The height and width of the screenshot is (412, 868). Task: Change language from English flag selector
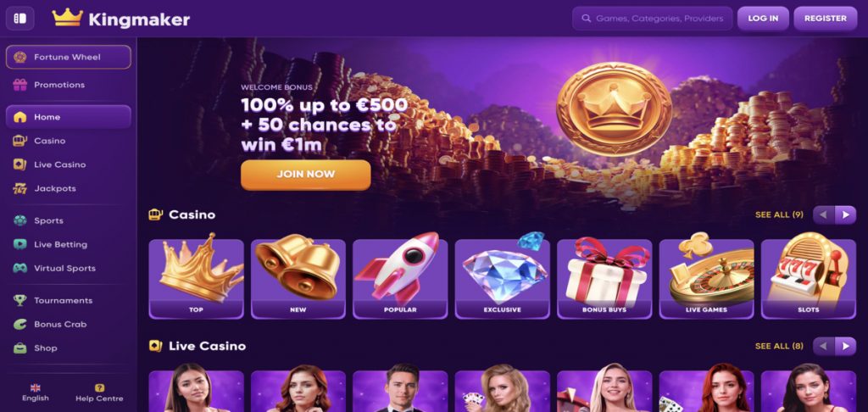click(x=36, y=393)
